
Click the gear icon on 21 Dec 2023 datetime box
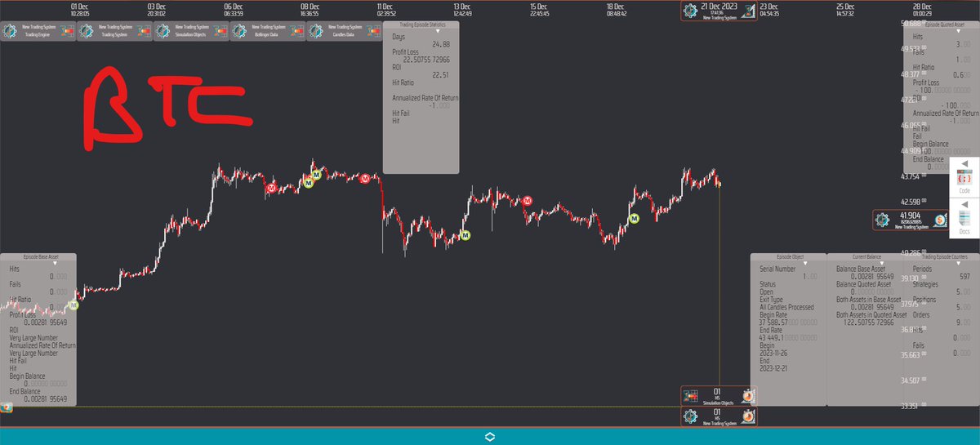tap(690, 11)
